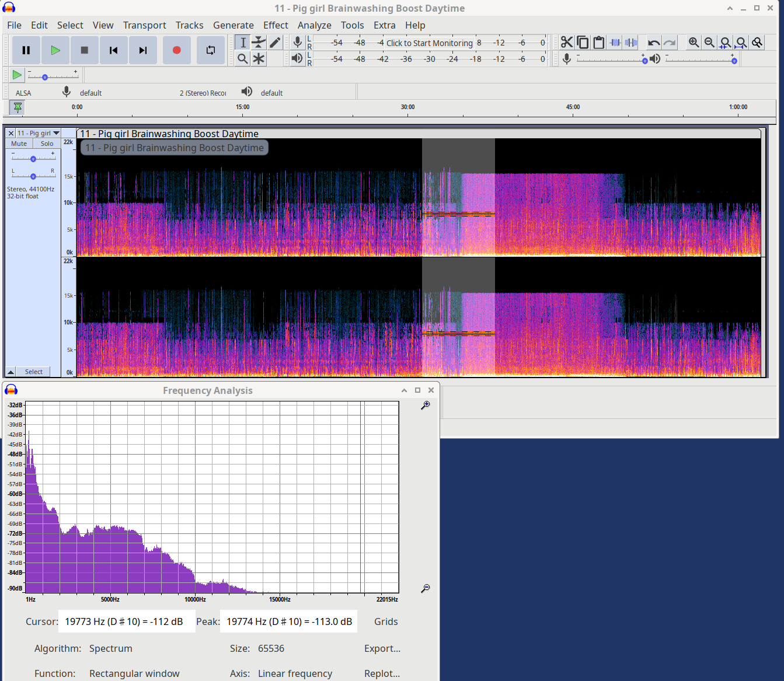Click the Stop playback button

85,50
